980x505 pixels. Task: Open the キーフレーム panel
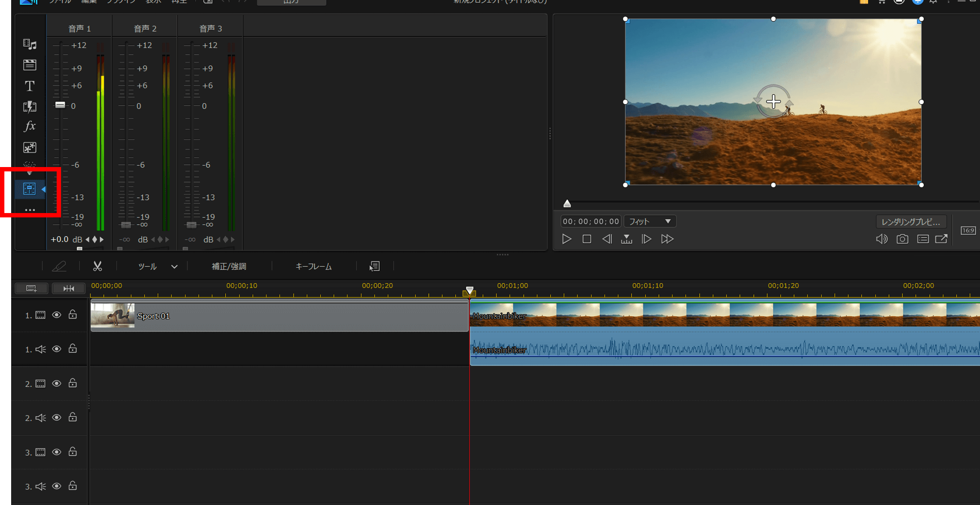point(313,267)
